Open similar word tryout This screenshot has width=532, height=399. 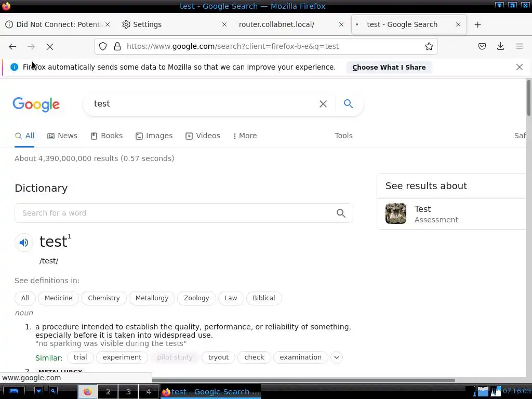[219, 357]
